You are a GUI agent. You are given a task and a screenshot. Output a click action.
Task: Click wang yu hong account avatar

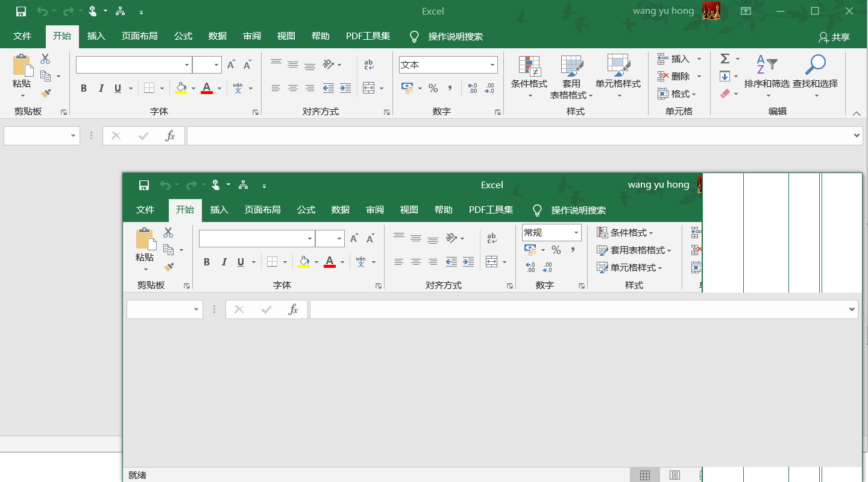click(x=711, y=11)
